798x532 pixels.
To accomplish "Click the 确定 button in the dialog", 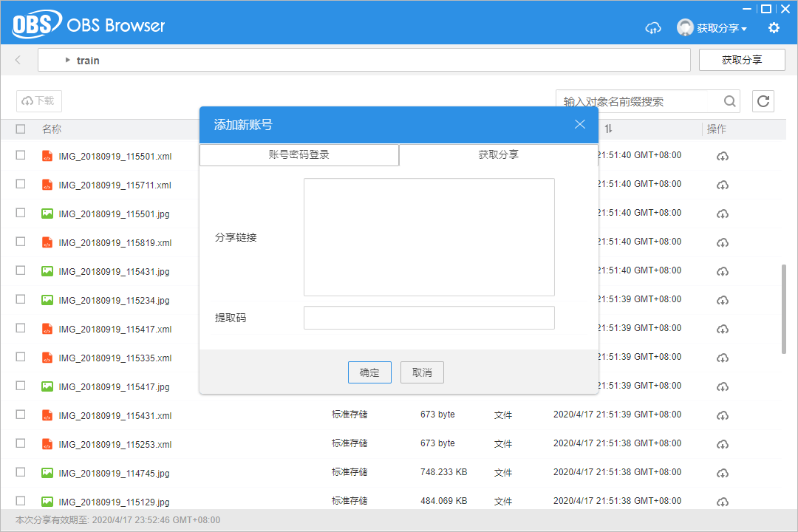I will (369, 372).
